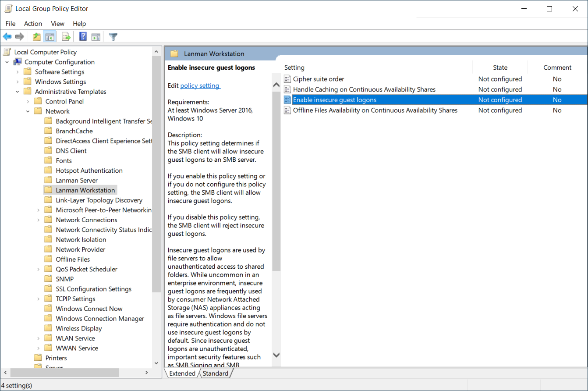Sort by the State column header
This screenshot has width=588, height=391.
pyautogui.click(x=500, y=68)
